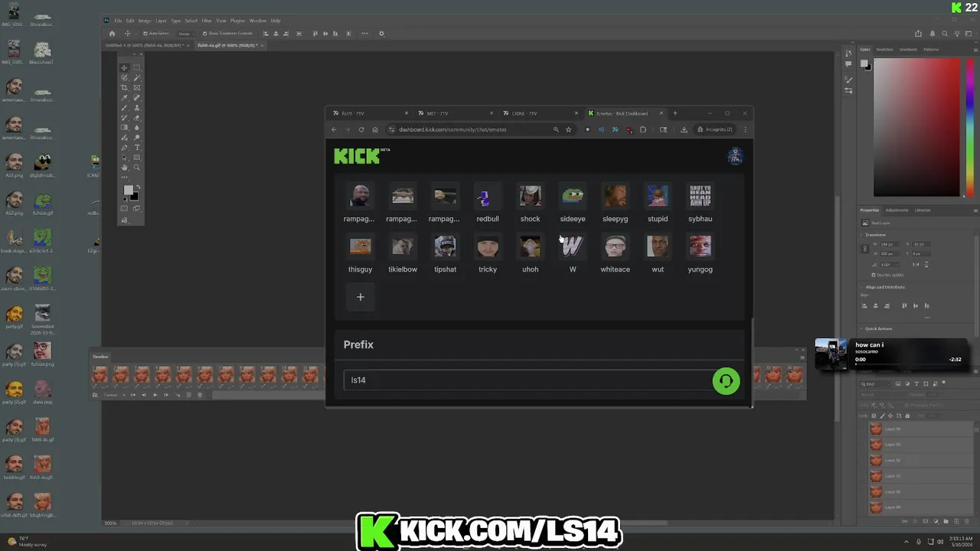
Task: Open Properties panel flyout menu
Action: coord(975,210)
